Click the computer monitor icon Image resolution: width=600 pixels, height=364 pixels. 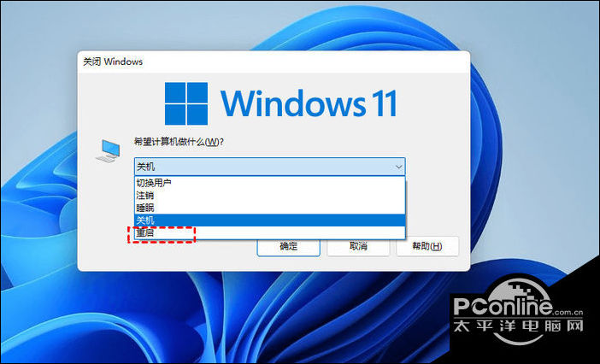pyautogui.click(x=108, y=151)
